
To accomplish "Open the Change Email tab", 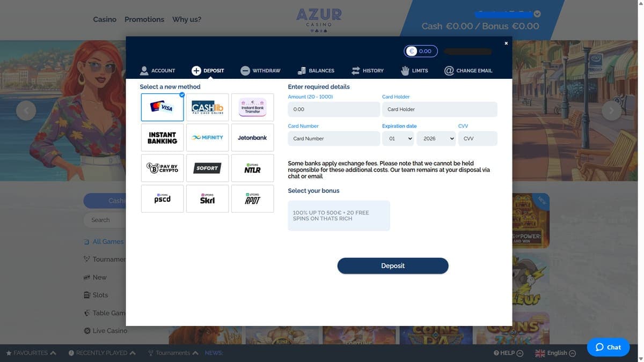I will click(469, 71).
